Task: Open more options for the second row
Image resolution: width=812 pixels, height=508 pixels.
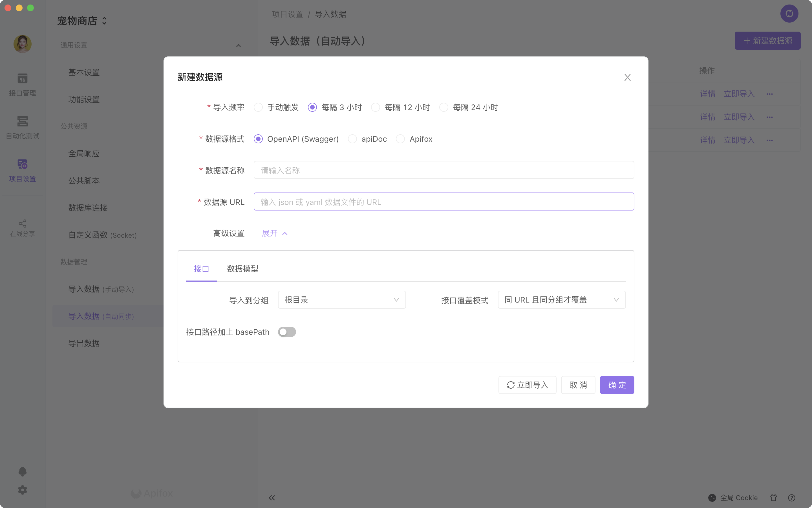Action: tap(770, 117)
